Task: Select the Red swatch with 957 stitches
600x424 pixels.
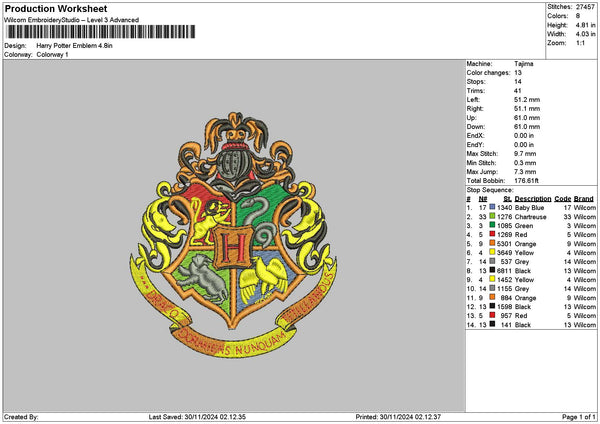Action: pos(492,315)
